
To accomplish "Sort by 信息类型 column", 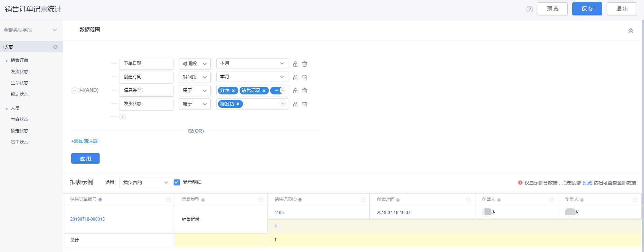I will 203,200.
